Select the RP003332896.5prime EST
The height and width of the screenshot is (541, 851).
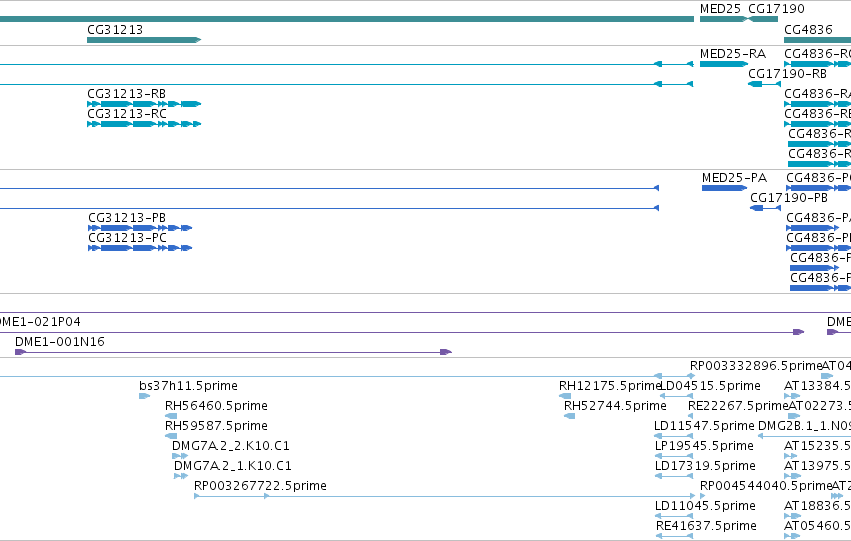click(756, 366)
